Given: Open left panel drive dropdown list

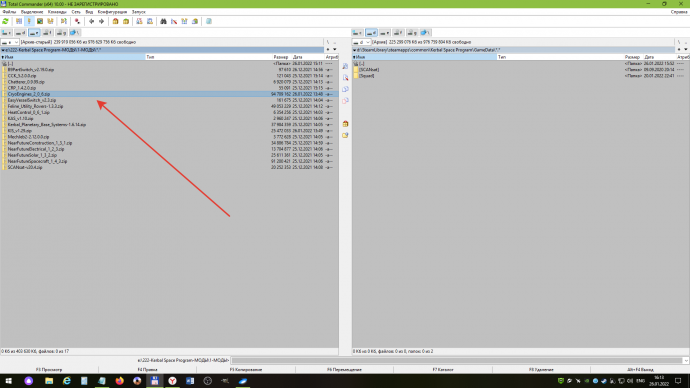Looking at the screenshot, I should pos(10,42).
